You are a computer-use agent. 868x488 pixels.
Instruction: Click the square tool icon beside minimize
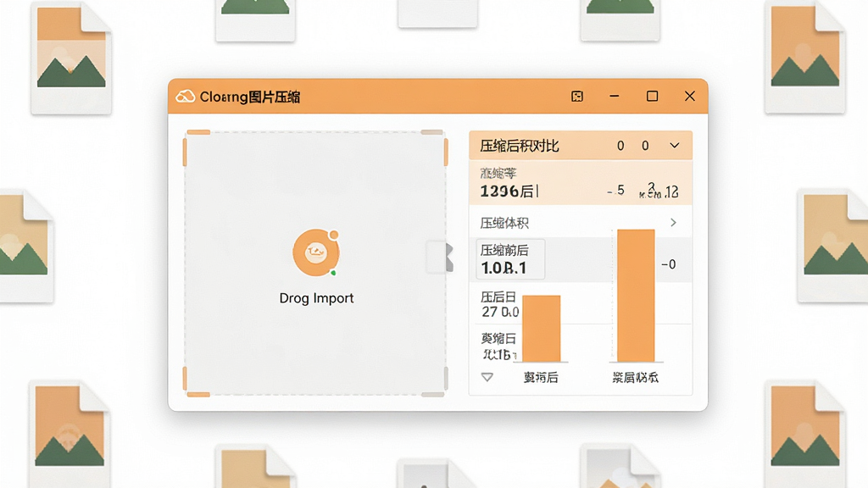[576, 97]
